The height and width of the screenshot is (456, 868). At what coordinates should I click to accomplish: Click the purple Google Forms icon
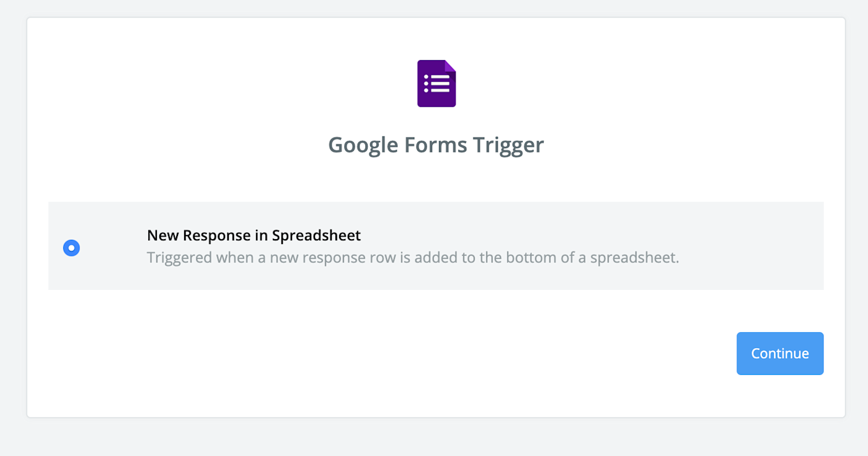pyautogui.click(x=436, y=84)
